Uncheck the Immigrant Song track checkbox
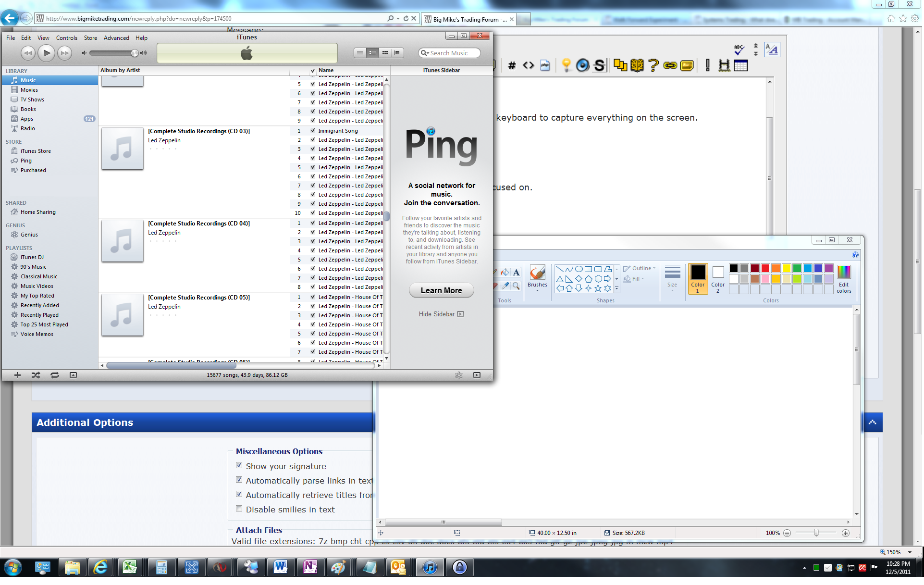Viewport: 924px width, 585px height. pos(313,131)
